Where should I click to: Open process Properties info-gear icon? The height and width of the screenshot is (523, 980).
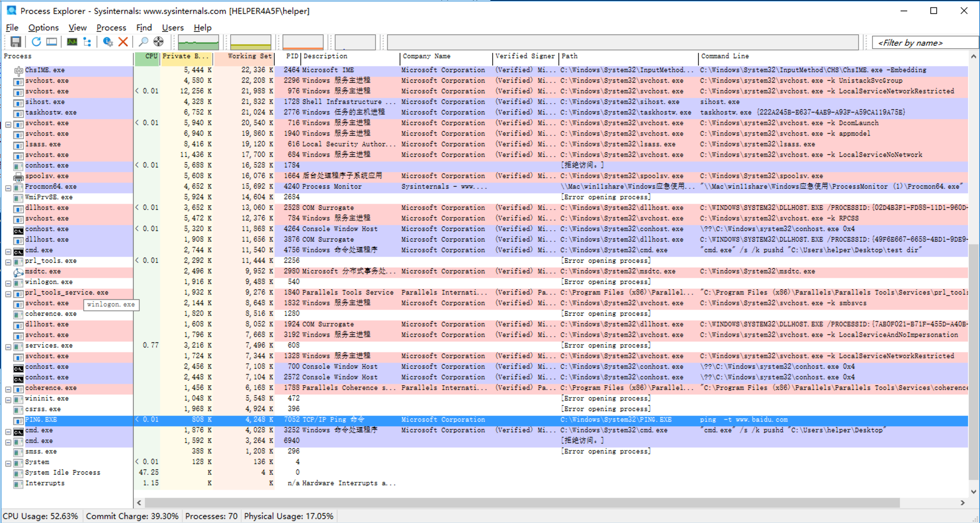coord(108,42)
